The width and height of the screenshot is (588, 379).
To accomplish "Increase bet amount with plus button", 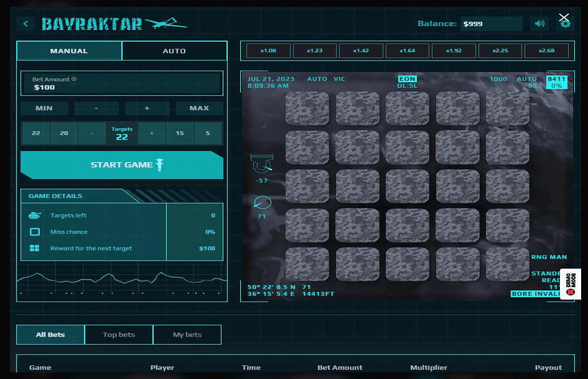I will click(147, 108).
